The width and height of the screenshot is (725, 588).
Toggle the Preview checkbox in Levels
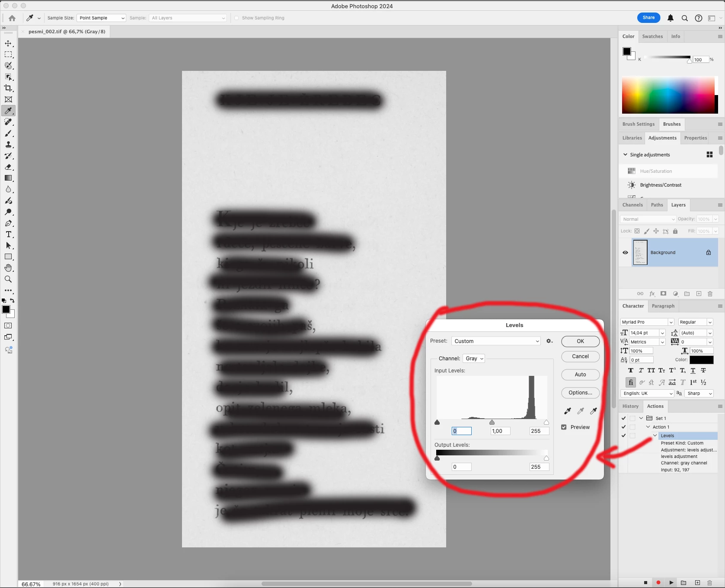click(x=564, y=427)
